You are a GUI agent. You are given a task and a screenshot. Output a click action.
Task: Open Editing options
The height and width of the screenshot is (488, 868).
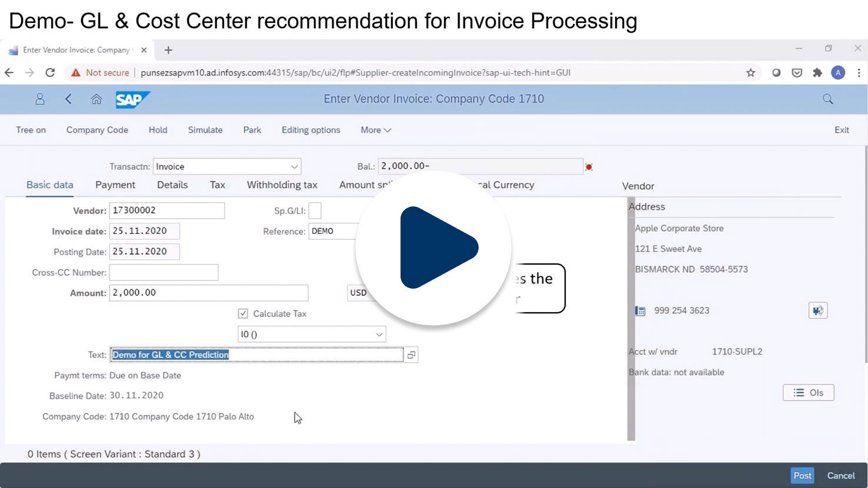311,130
